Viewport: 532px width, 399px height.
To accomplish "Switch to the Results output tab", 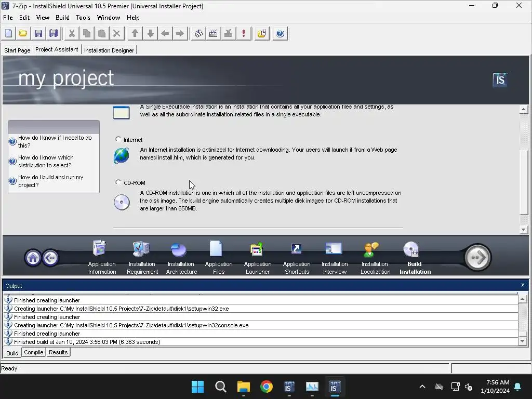I will click(58, 353).
